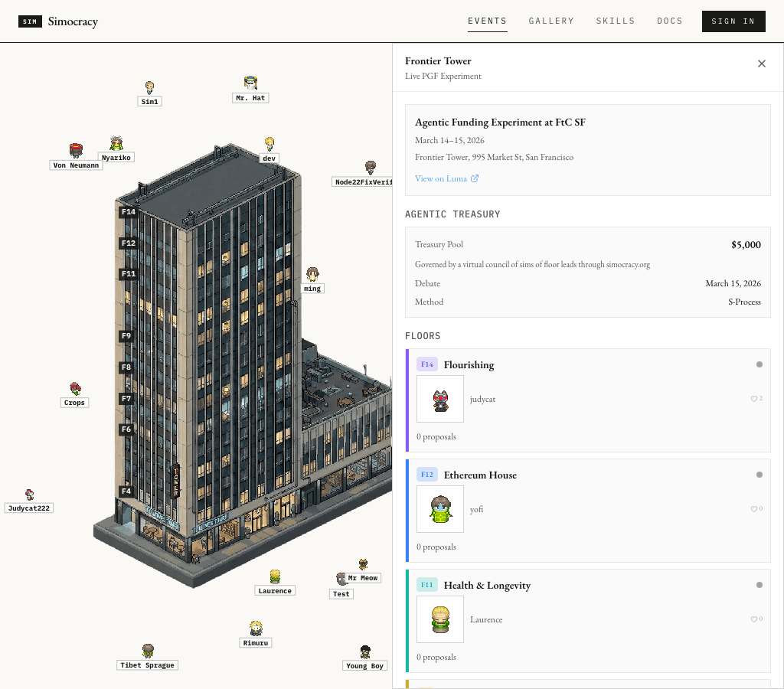
Task: Open the Ethereum House floor card
Action: [x=588, y=511]
